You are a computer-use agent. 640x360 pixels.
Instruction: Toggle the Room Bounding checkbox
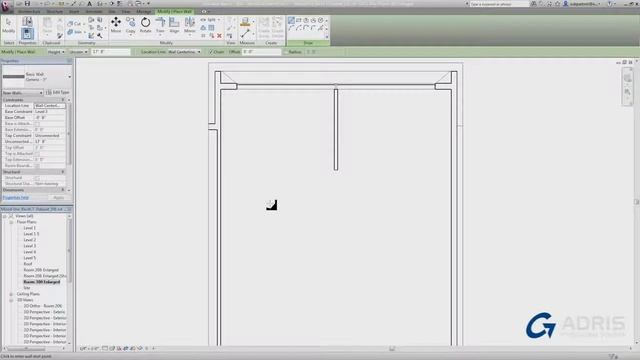pos(37,165)
